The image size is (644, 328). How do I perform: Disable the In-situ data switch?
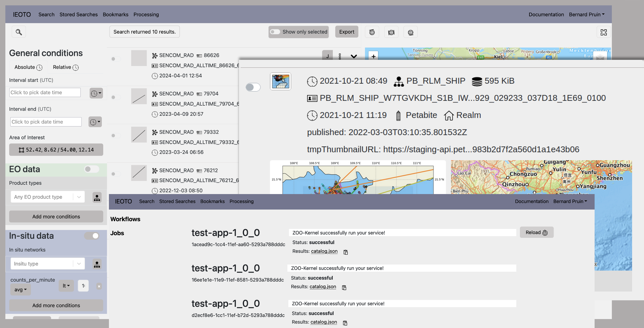pos(91,236)
